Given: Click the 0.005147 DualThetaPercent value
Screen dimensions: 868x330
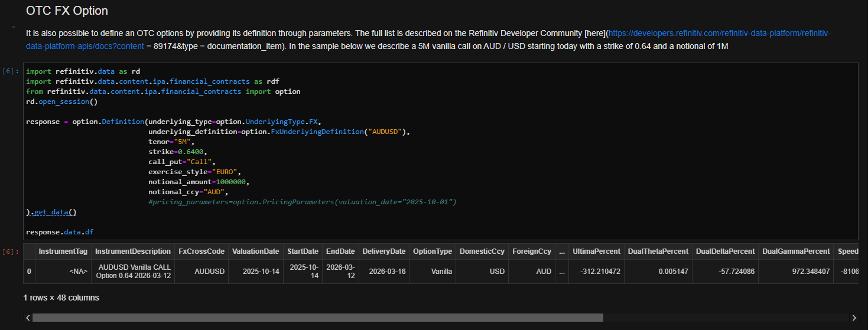Looking at the screenshot, I should coord(659,272).
